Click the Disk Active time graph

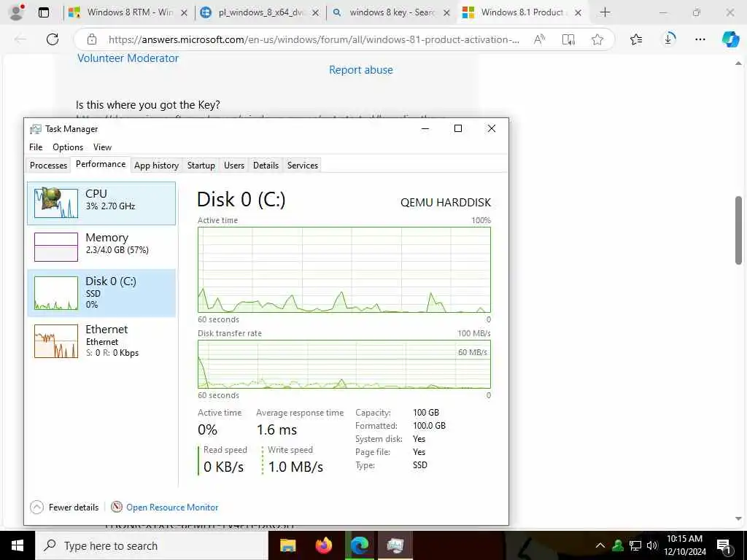(x=344, y=270)
